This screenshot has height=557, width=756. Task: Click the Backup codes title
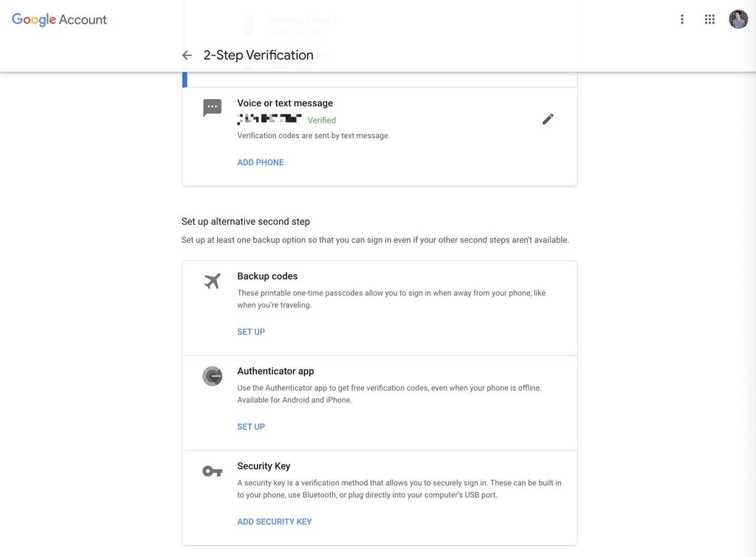[267, 276]
